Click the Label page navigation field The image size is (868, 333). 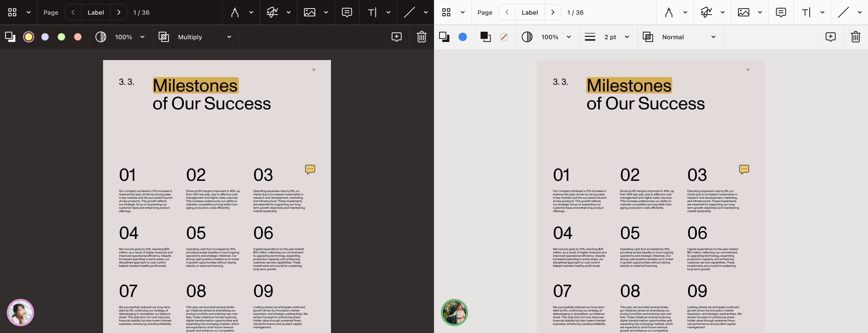[96, 12]
